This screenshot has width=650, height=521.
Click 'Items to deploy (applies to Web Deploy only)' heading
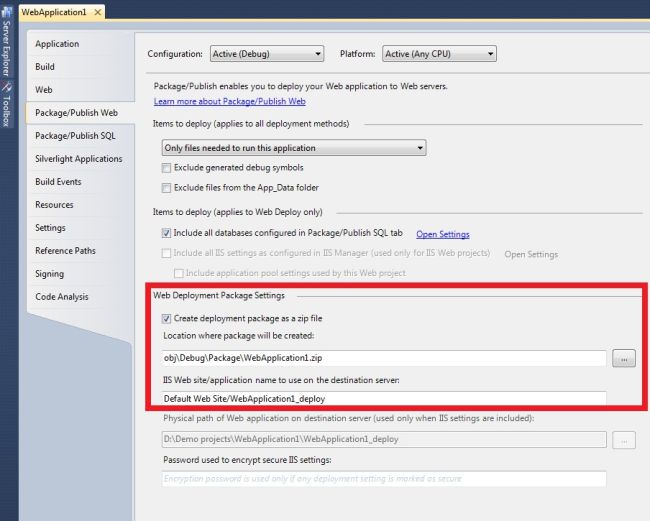point(238,212)
